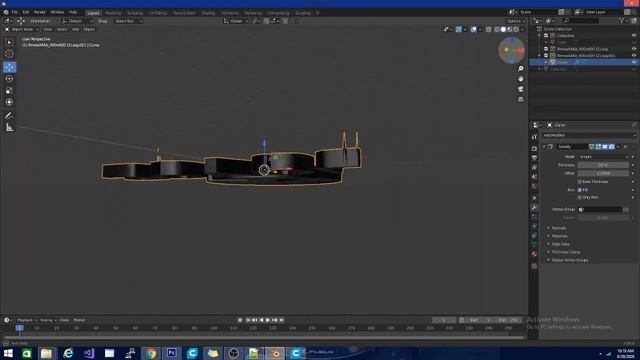The width and height of the screenshot is (640, 360).
Task: Open Photoshop from the taskbar
Action: pos(171,353)
